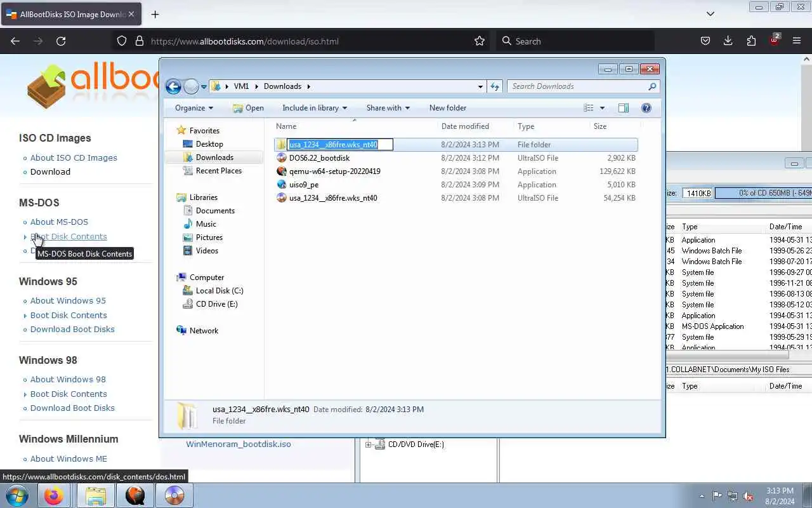Open the Include in library menu
This screenshot has width=812, height=508.
(x=315, y=108)
